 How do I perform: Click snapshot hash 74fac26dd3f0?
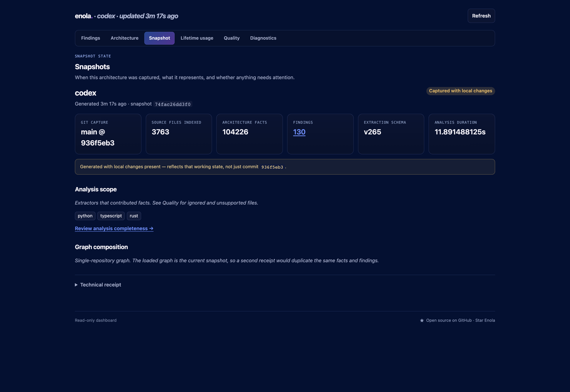(173, 104)
